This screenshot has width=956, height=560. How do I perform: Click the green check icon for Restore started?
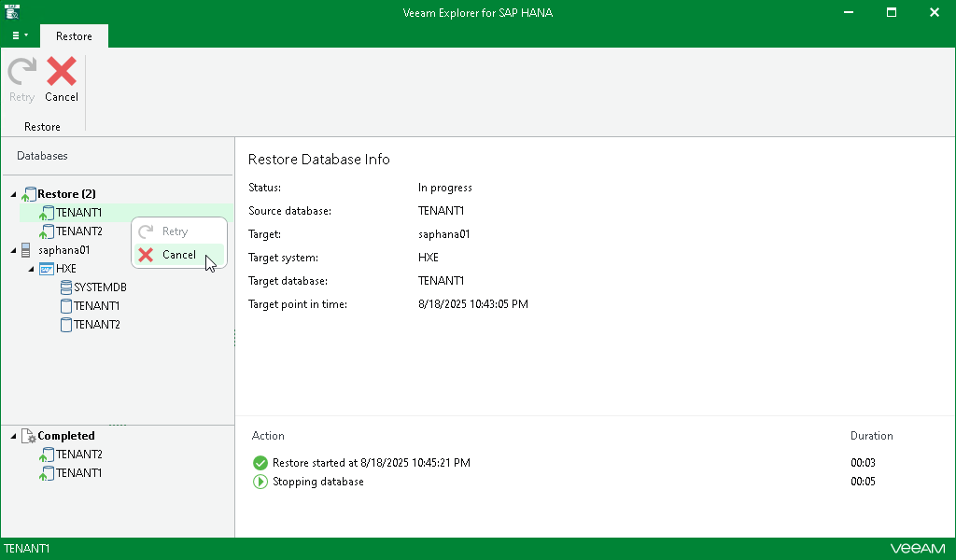coord(260,463)
